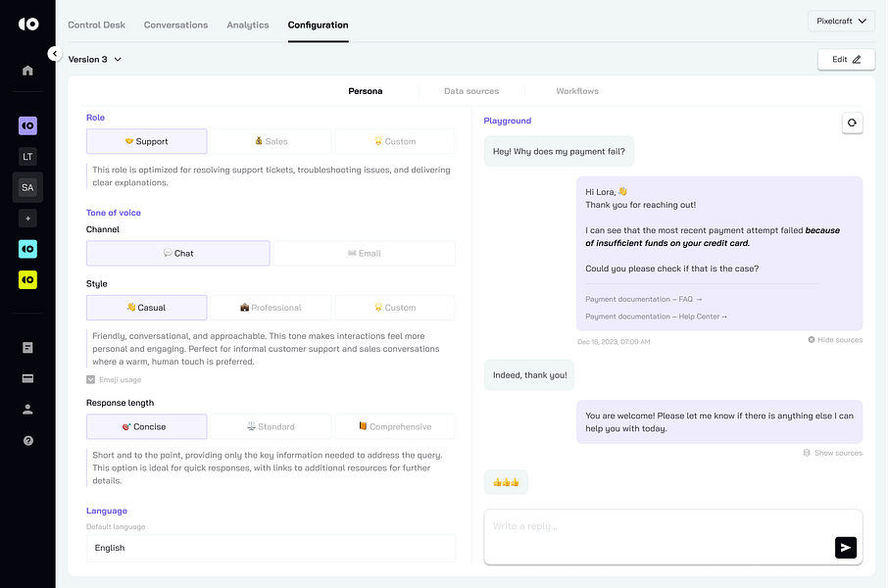
Task: Open the user profile icon in sidebar
Action: 26,409
